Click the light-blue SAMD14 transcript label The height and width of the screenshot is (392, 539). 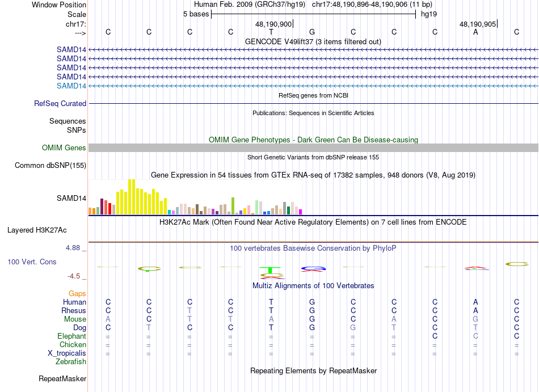(71, 86)
